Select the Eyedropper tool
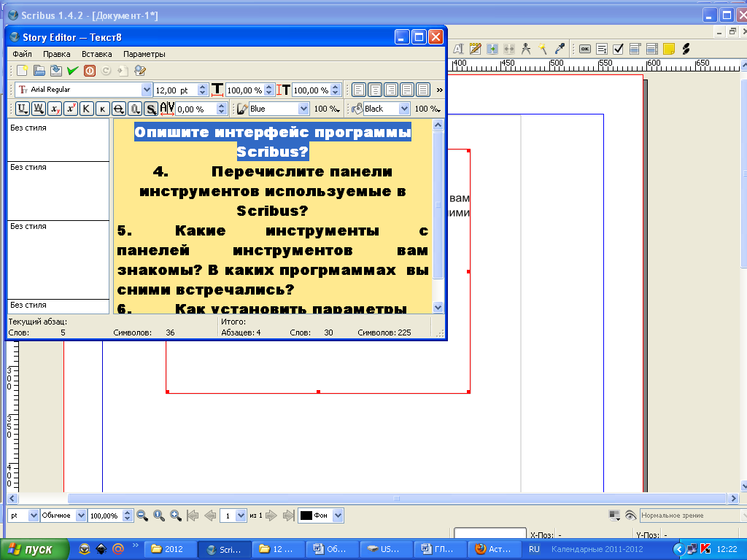747x560 pixels. (560, 49)
